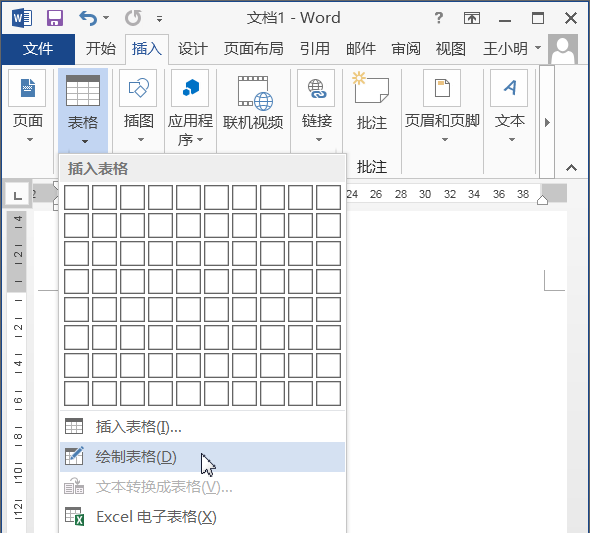
Task: Click the 页眉和页脚 header footer icon
Action: click(x=442, y=88)
